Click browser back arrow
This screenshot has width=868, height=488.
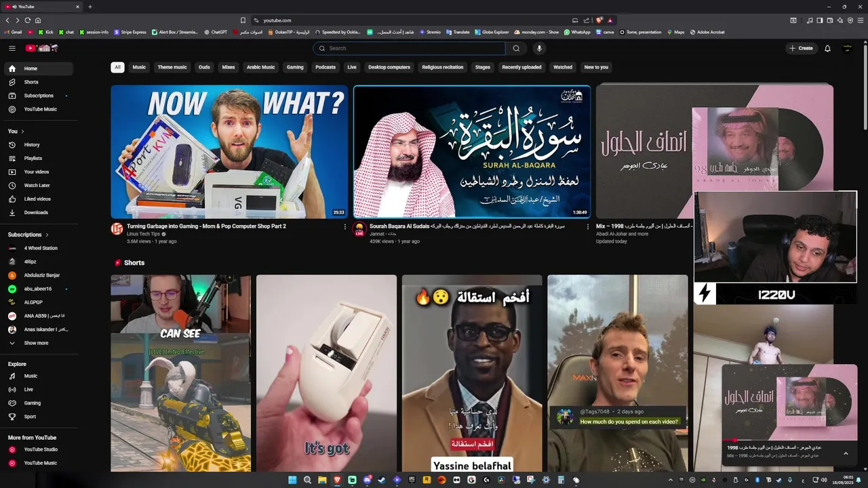pos(7,20)
